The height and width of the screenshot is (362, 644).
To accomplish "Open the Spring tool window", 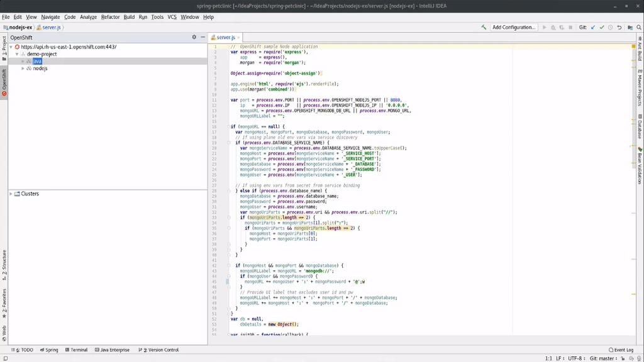I will (49, 349).
